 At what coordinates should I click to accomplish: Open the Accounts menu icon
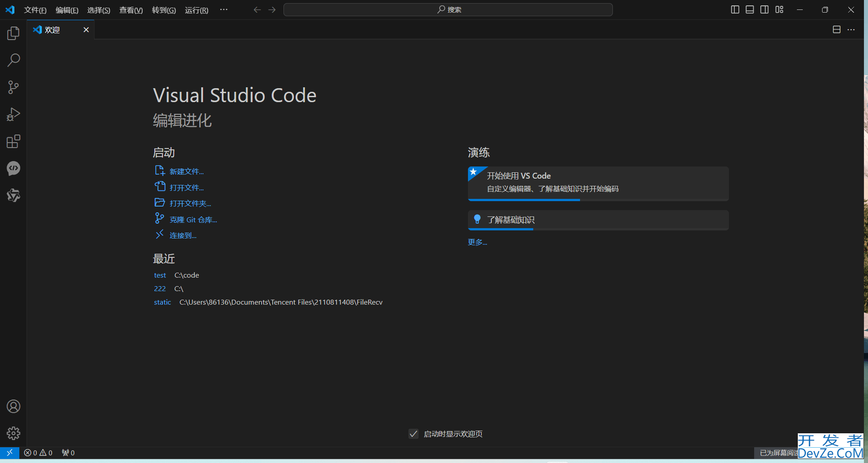[13, 406]
